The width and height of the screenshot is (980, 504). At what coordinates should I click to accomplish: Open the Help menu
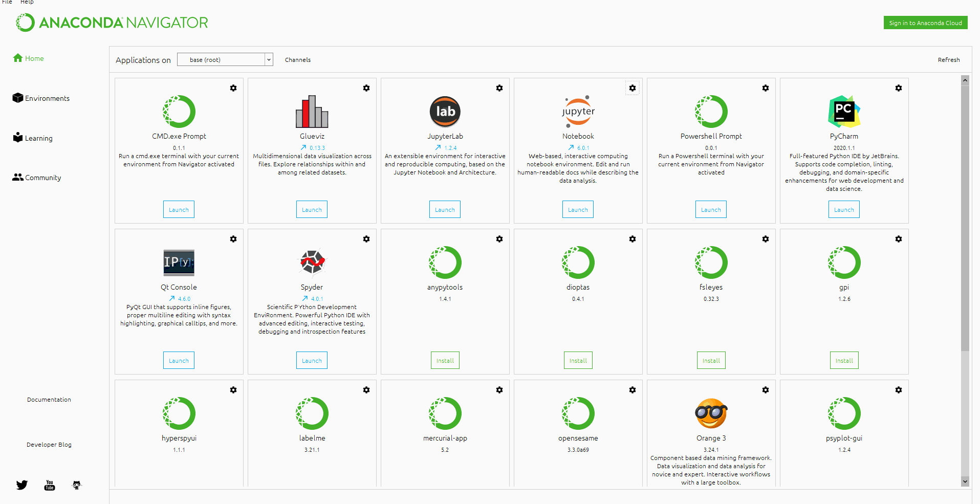pos(27,2)
